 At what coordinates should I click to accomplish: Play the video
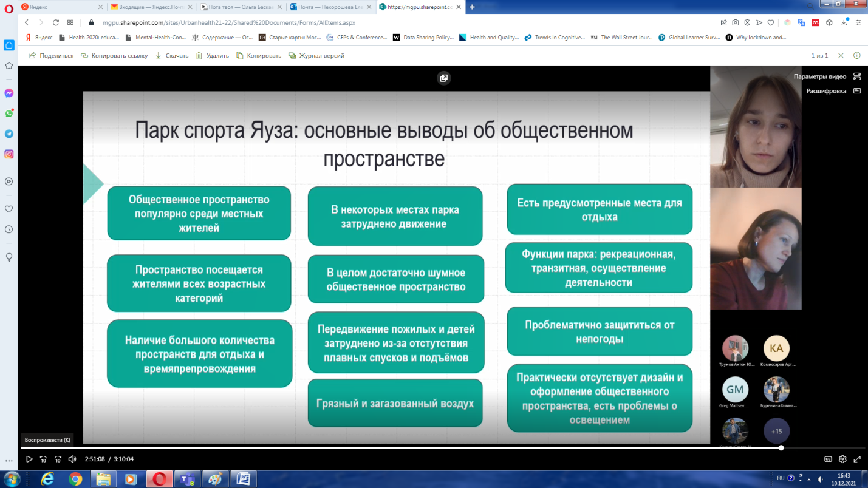(x=29, y=459)
